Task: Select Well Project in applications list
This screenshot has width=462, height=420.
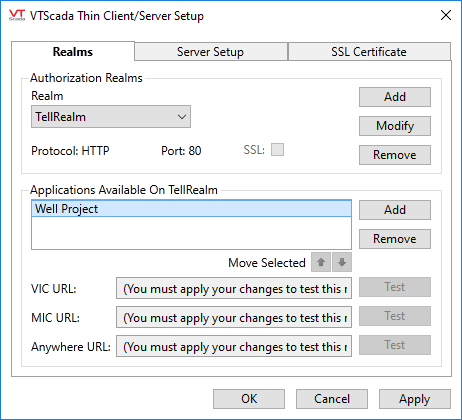Action: pyautogui.click(x=191, y=209)
